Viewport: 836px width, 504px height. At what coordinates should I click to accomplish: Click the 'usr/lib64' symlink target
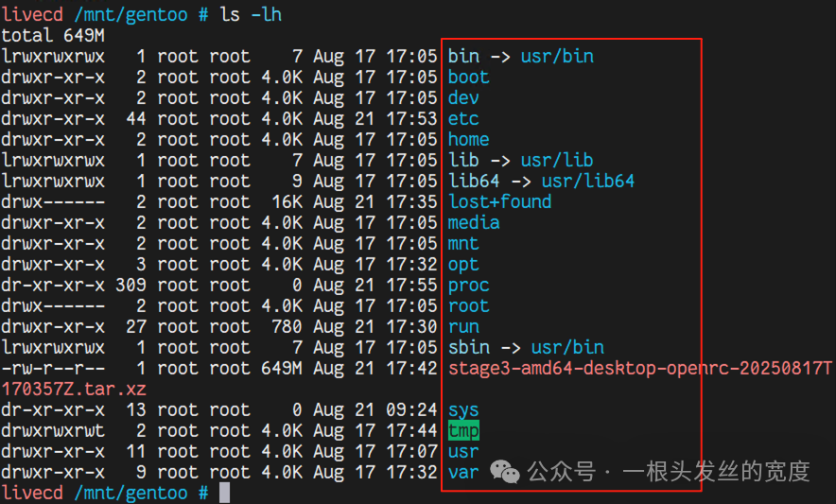coord(588,182)
